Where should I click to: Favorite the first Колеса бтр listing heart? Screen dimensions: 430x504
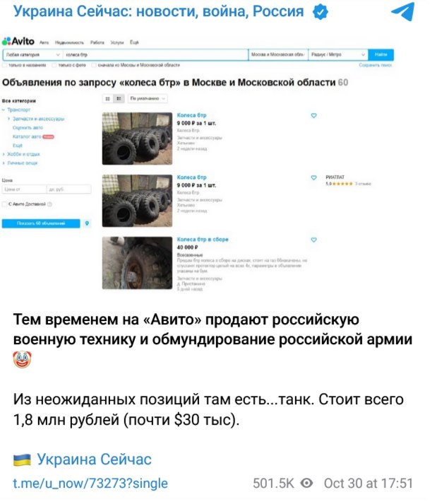pos(313,115)
